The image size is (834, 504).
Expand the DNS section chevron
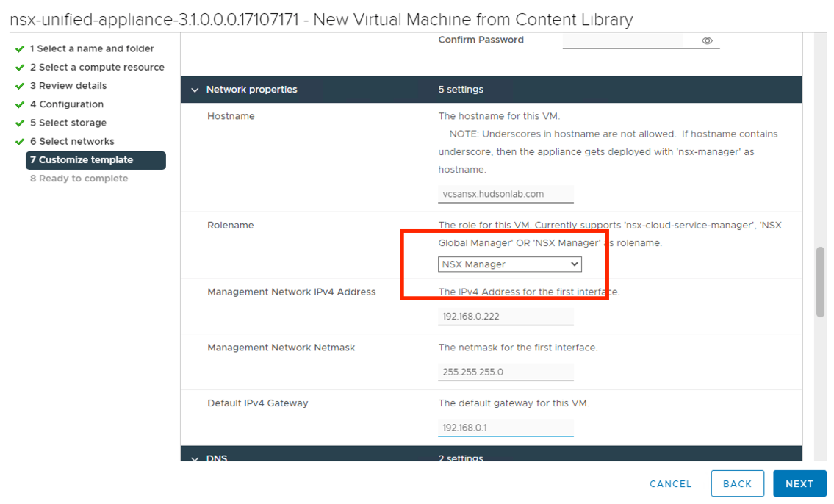pos(195,458)
